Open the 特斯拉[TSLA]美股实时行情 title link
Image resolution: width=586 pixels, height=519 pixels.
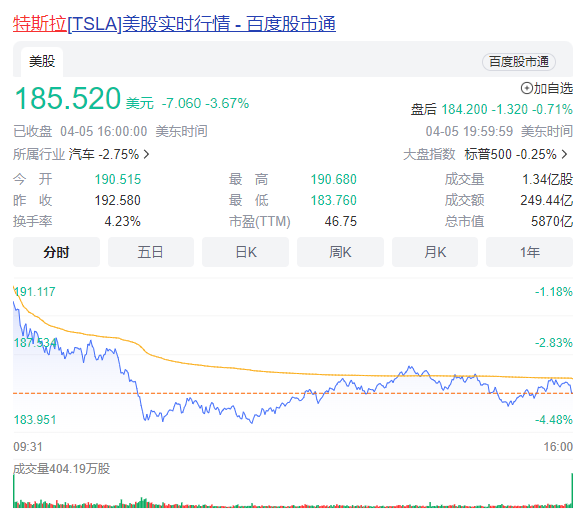click(174, 24)
